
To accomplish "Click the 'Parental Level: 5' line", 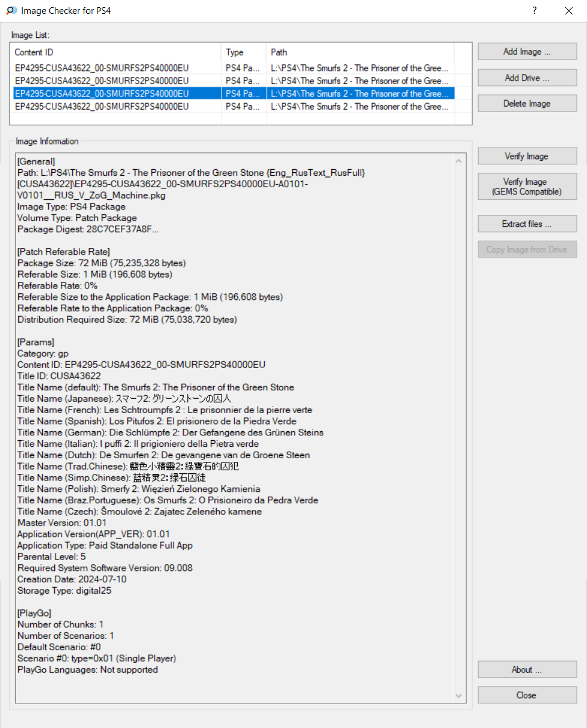I will 52,557.
